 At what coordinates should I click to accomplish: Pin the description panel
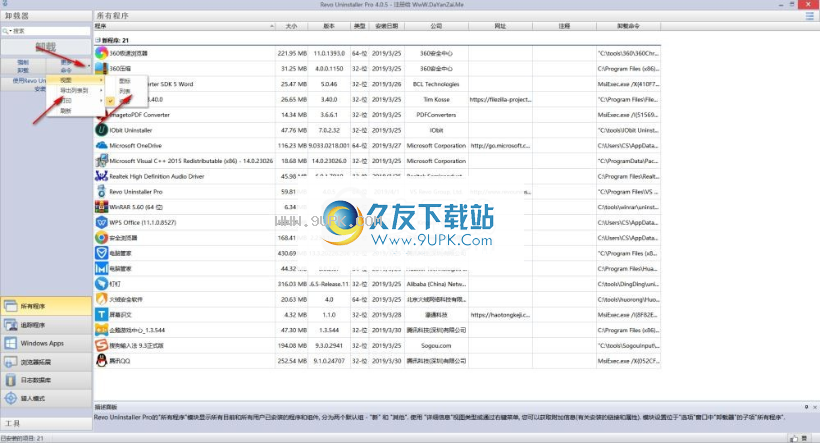[x=806, y=407]
